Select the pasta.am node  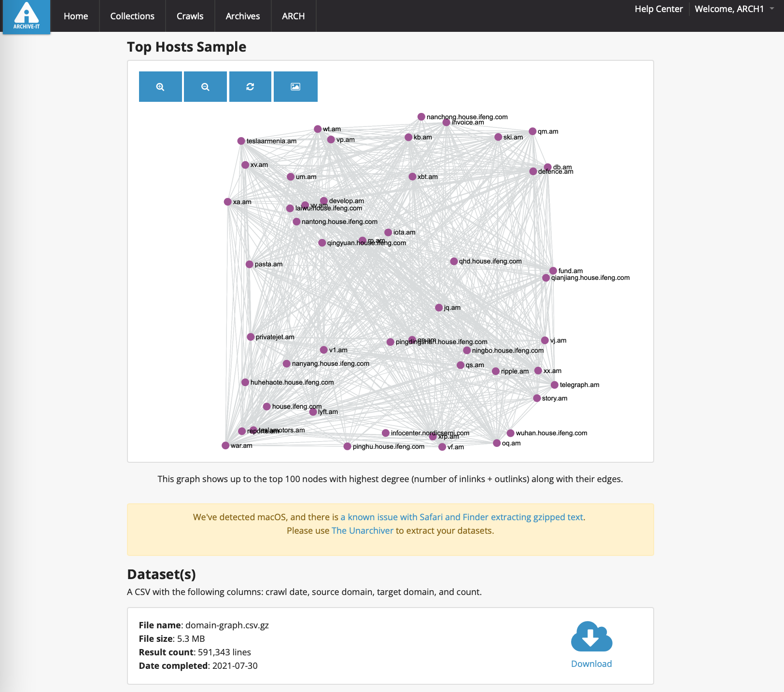point(250,264)
